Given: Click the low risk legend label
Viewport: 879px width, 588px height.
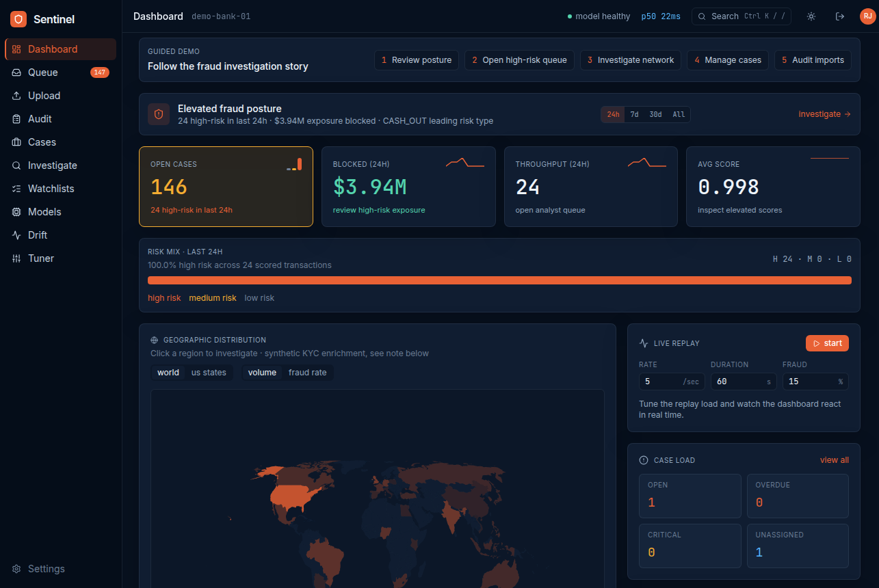Looking at the screenshot, I should 259,298.
